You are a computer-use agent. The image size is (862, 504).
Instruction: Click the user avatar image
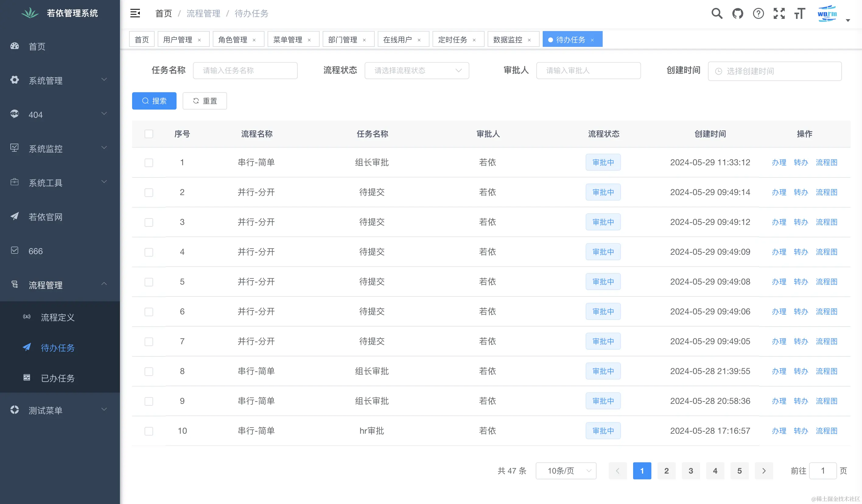(x=827, y=14)
